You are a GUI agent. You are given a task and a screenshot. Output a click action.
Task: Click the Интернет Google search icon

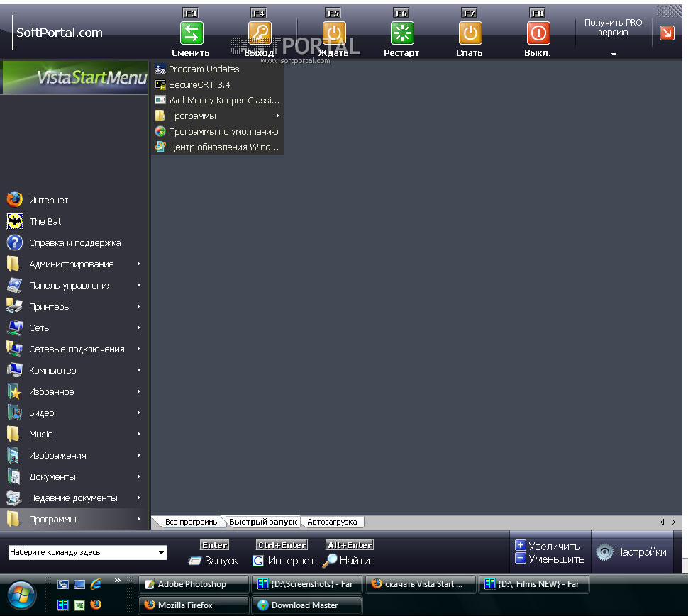(258, 560)
